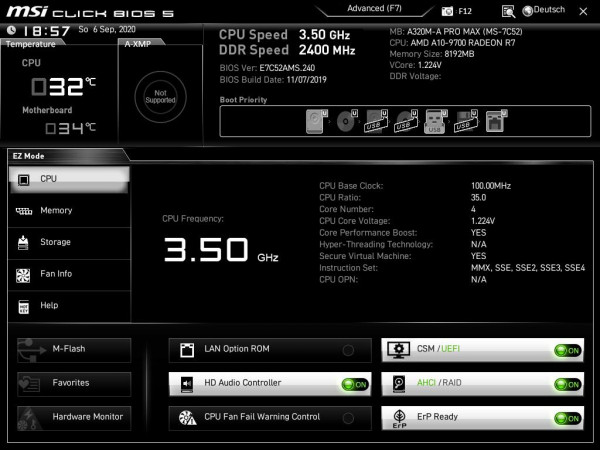Viewport: 600px width, 450px height.
Task: Turn off the HD Audio Controller switch
Action: click(x=355, y=385)
